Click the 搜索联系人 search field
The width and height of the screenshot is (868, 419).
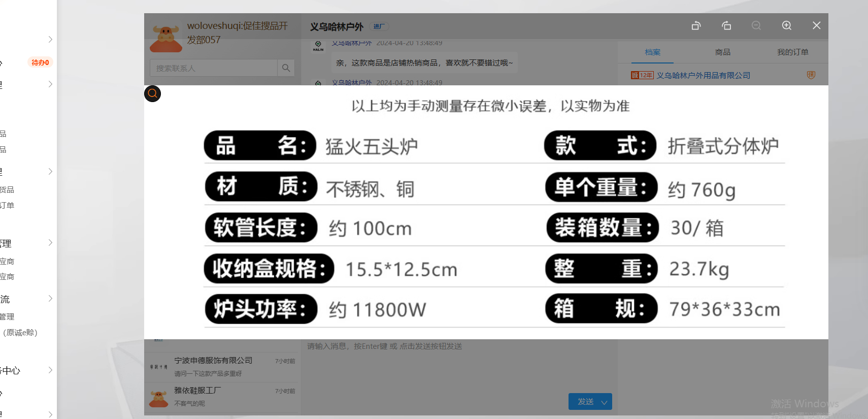(213, 68)
